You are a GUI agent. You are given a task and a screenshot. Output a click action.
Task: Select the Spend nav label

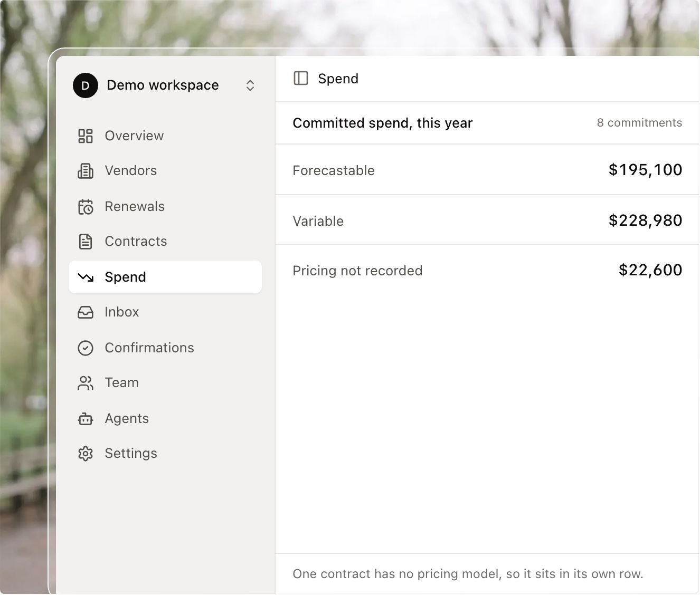coord(126,277)
